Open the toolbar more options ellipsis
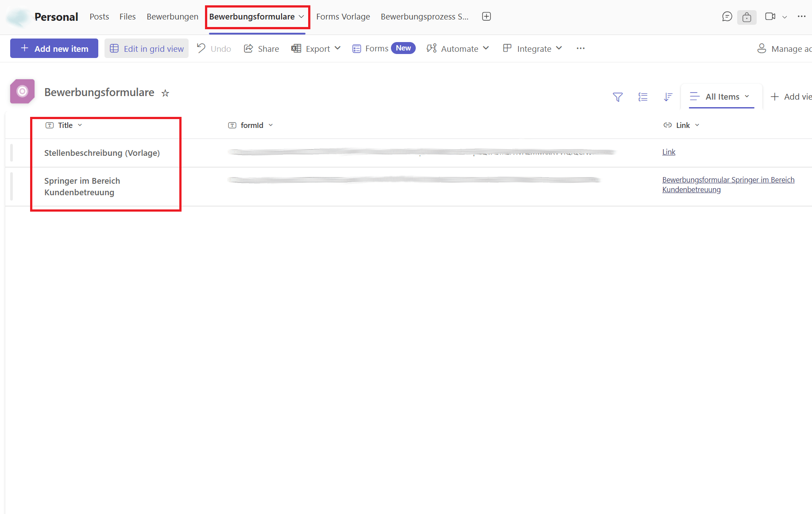Image resolution: width=812 pixels, height=514 pixels. 580,48
